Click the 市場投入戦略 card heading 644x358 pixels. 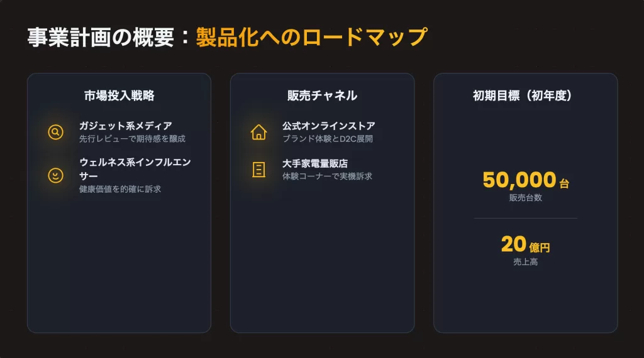pos(119,95)
